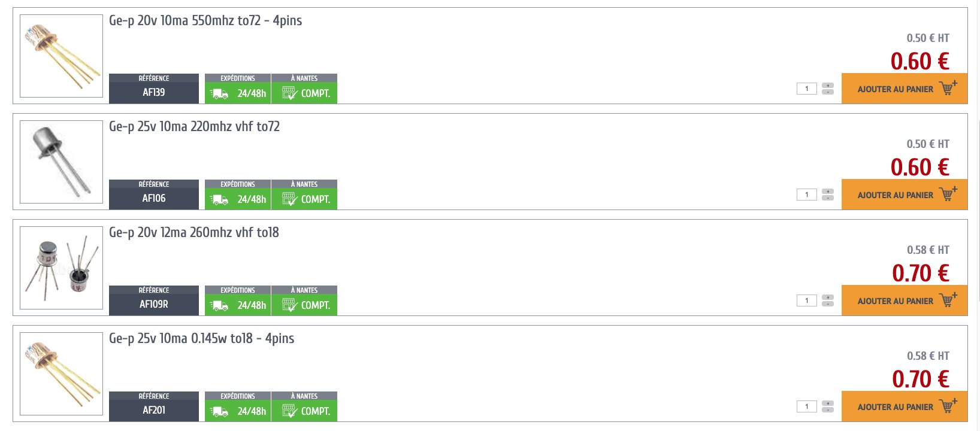Click the store pickup icon for AF106

(x=289, y=199)
